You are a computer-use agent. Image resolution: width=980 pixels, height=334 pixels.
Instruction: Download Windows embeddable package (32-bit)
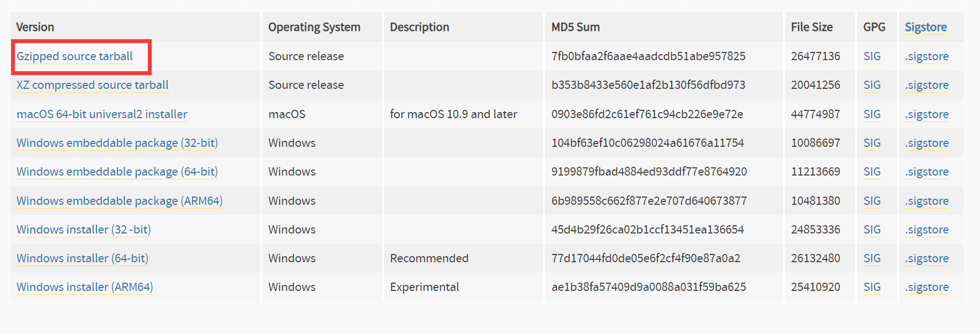tap(117, 143)
